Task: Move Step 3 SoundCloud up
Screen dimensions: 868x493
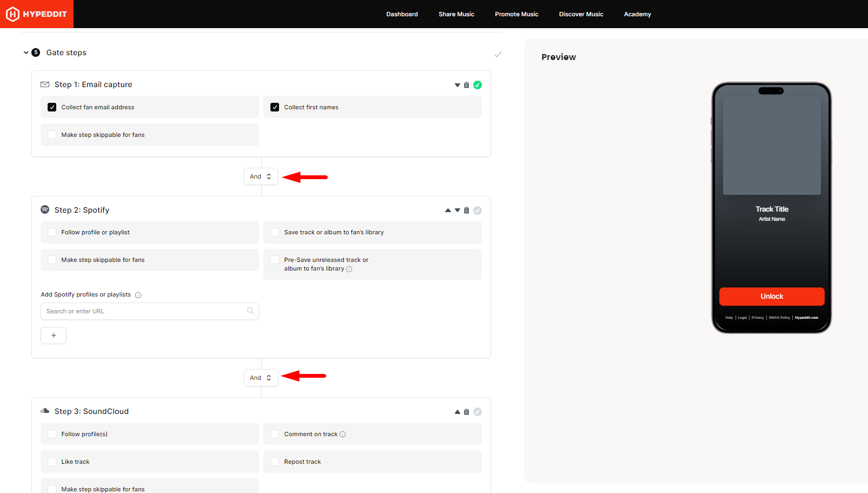Action: (458, 412)
